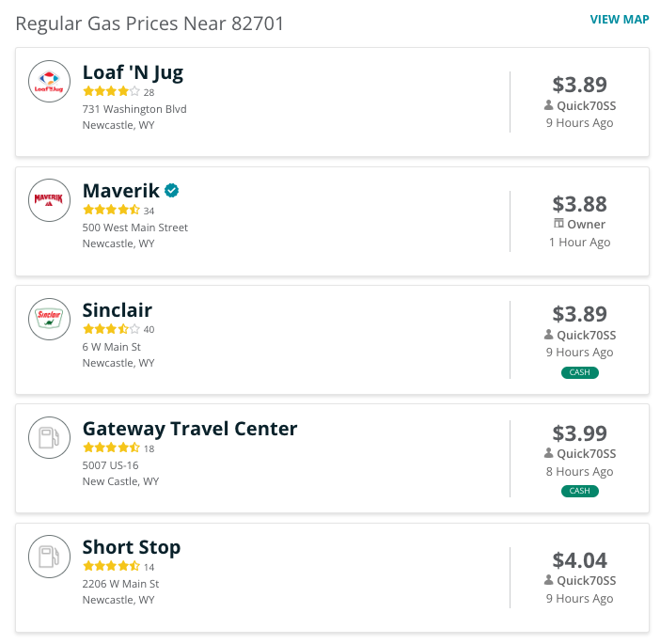Screen dimensions: 660x644
Task: Open the Loaf 'N Jug station name
Action: point(133,72)
